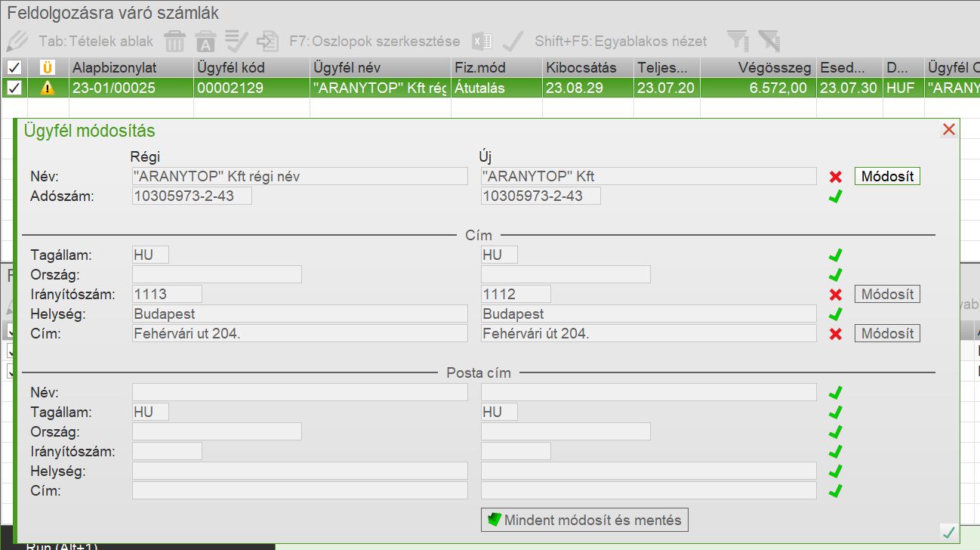Click the checkmark icon before Shift+F5

pyautogui.click(x=513, y=40)
